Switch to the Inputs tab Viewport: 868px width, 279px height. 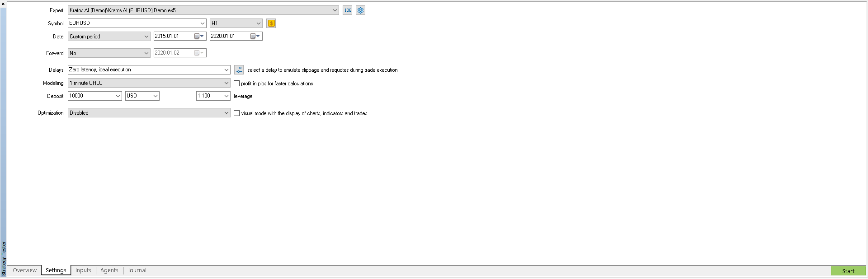coord(83,270)
